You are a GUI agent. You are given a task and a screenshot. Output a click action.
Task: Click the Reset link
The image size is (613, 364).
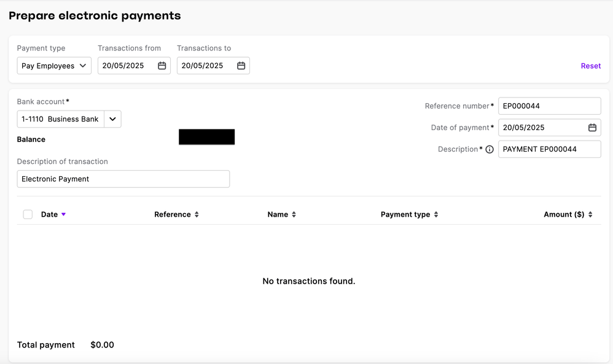click(x=590, y=66)
